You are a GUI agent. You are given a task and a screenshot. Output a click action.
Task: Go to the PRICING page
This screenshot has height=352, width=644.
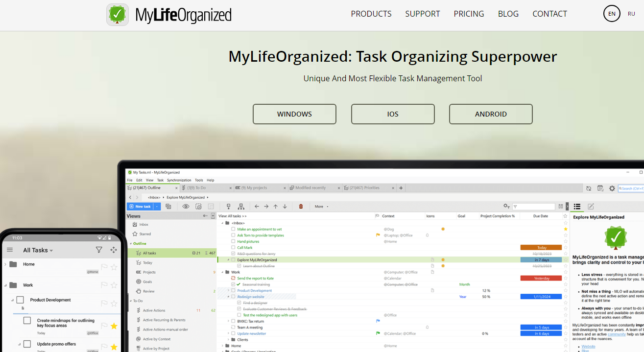point(469,14)
